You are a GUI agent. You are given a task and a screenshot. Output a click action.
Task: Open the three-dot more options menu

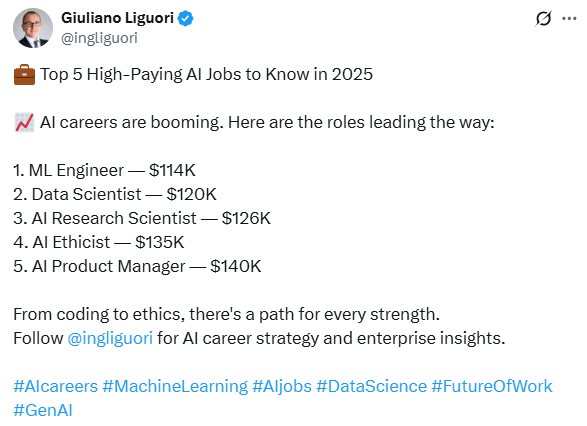pyautogui.click(x=569, y=18)
